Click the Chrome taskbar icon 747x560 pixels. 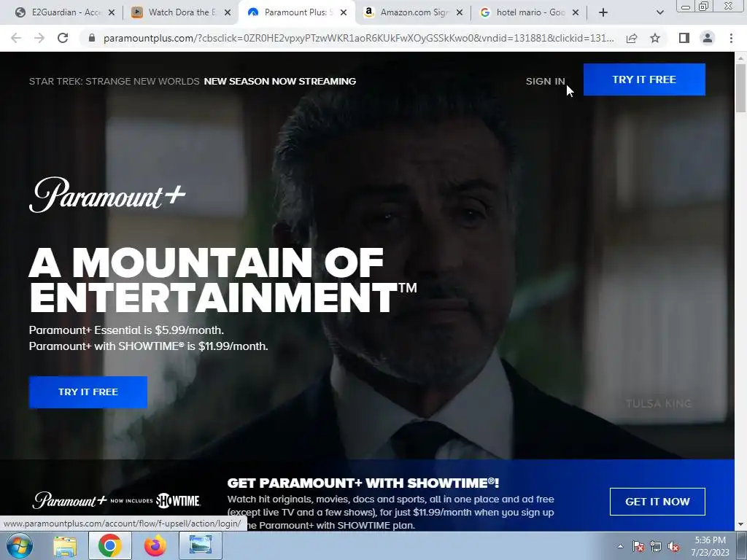[109, 545]
